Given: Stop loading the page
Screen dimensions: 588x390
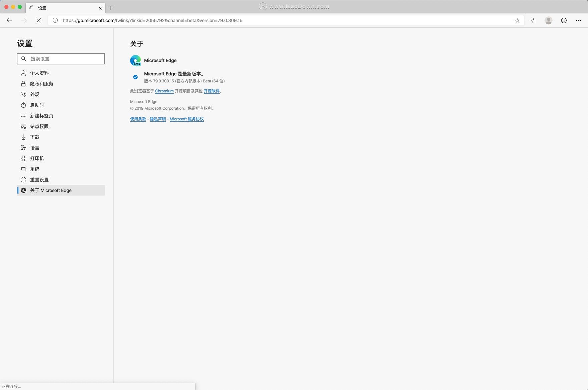Looking at the screenshot, I should coord(39,20).
